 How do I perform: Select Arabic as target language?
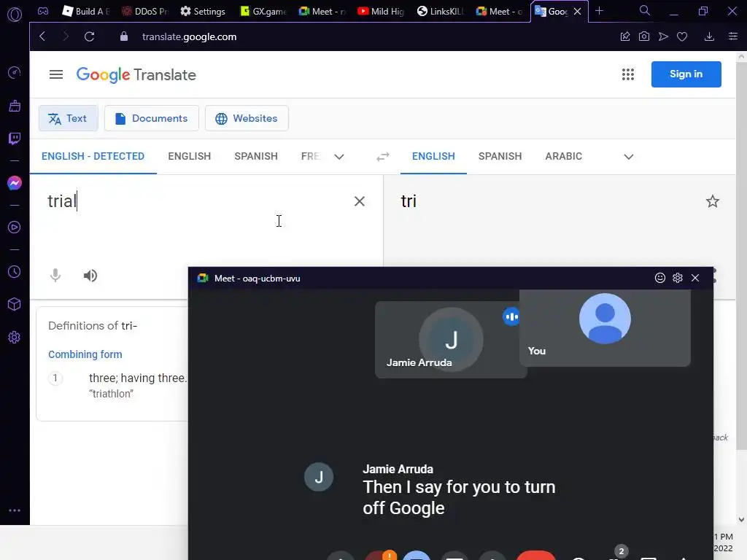tap(564, 156)
